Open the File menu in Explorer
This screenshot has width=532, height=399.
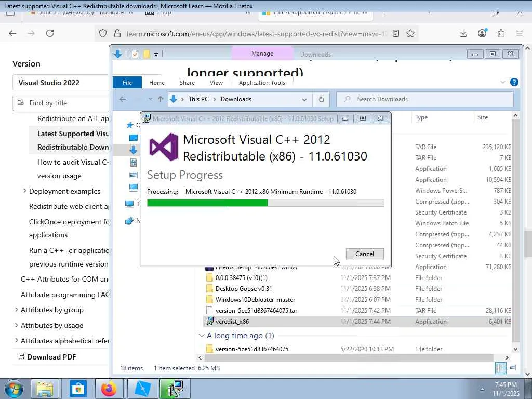click(127, 83)
